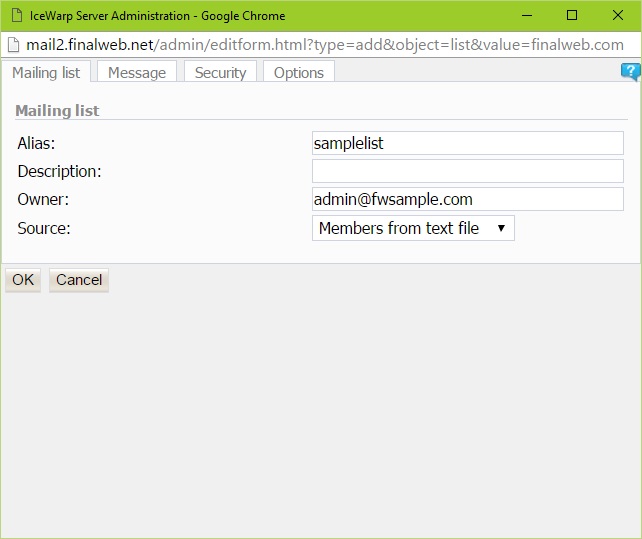The height and width of the screenshot is (539, 642).
Task: Close the IceWarp Server Administration window
Action: (x=618, y=15)
